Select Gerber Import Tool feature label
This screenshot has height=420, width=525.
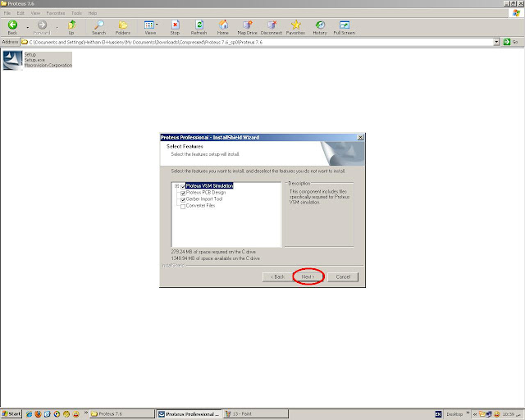[x=204, y=199]
